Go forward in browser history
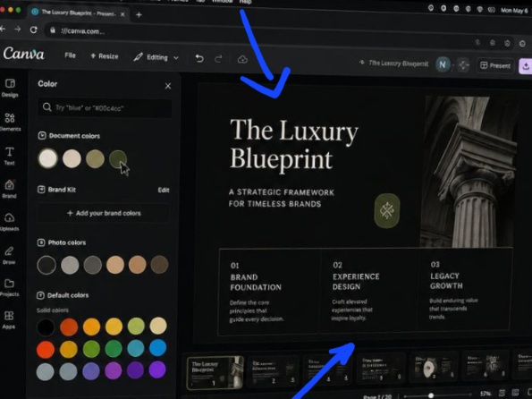Viewport: 532px width, 399px height. tap(18, 30)
